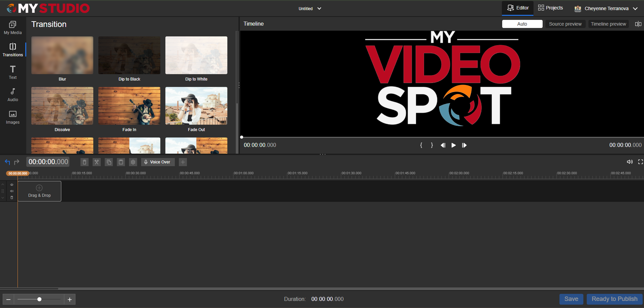Image resolution: width=644 pixels, height=308 pixels.
Task: Open the Text panel in the sidebar
Action: [x=13, y=72]
